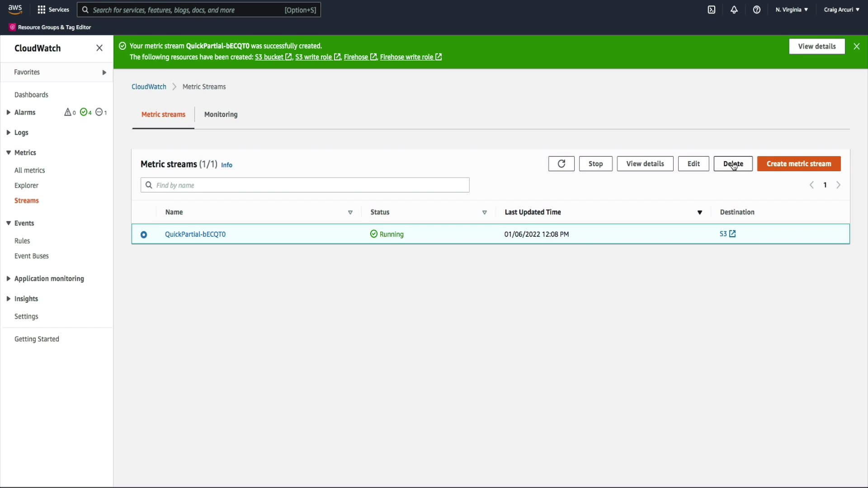
Task: Close the CloudWatch side navigation panel
Action: coord(99,48)
